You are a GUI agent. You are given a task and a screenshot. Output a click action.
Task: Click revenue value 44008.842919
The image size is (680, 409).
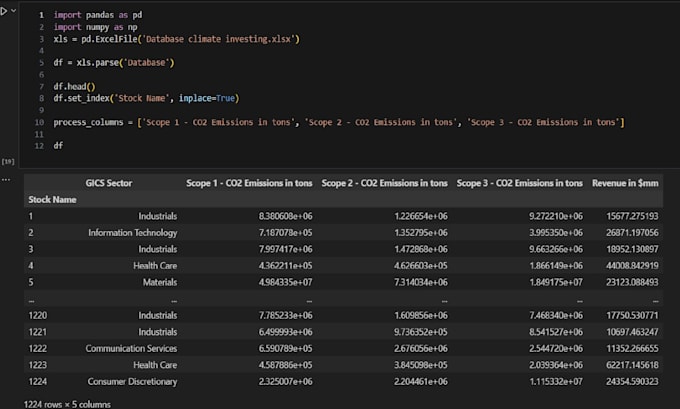tap(632, 265)
